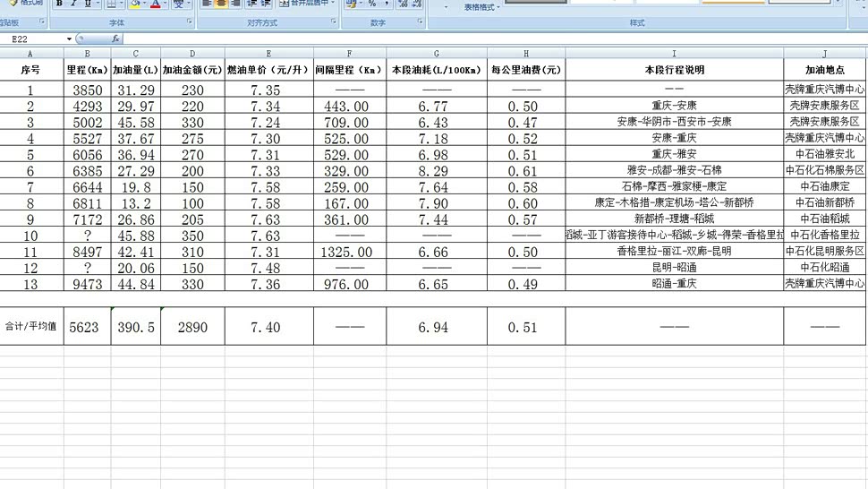The width and height of the screenshot is (868, 489).
Task: Toggle underline formatting
Action: [88, 4]
